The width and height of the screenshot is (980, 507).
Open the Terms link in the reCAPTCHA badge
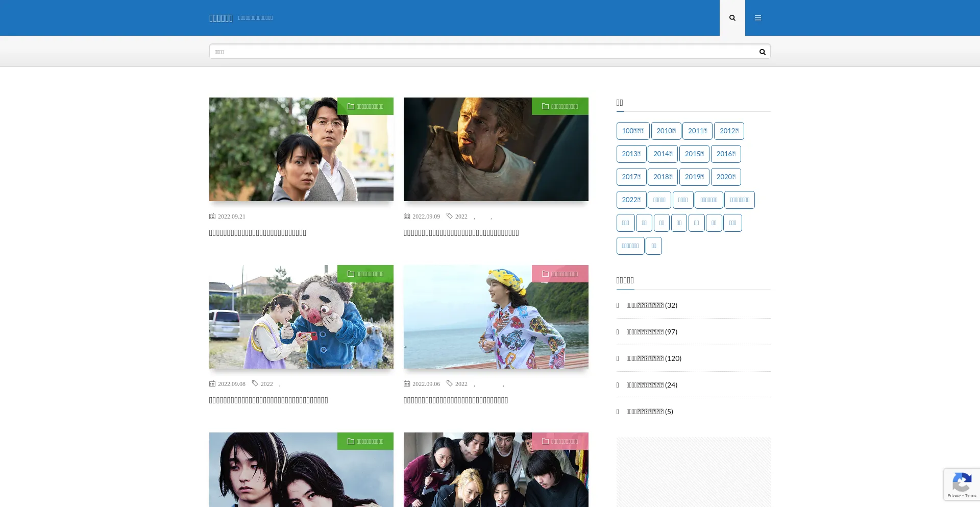tap(971, 495)
